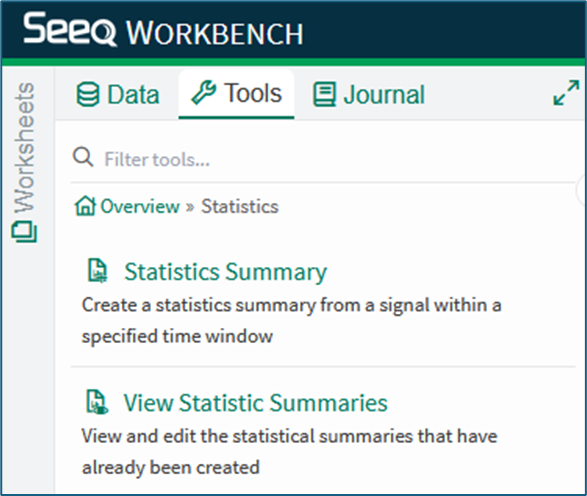The height and width of the screenshot is (496, 587).
Task: Click the Data database icon
Action: [88, 94]
